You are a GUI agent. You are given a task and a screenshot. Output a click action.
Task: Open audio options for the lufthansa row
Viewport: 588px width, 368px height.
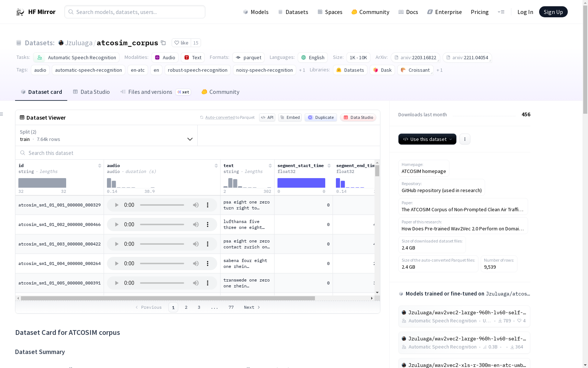208,224
